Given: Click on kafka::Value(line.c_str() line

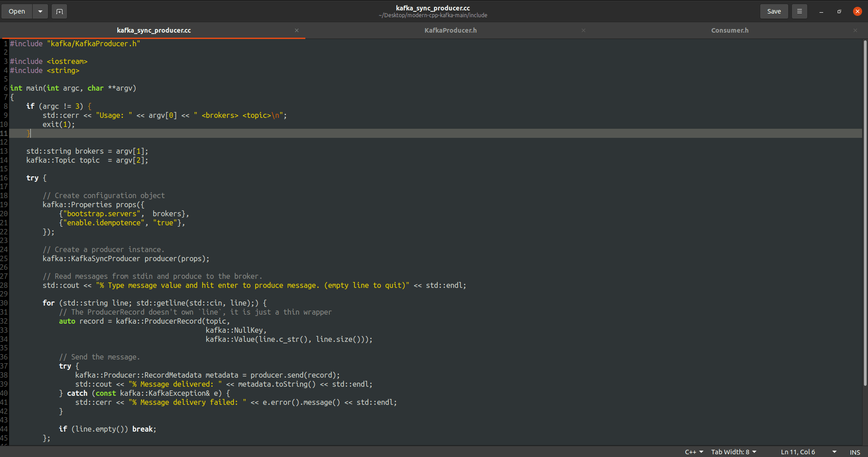Looking at the screenshot, I should [x=289, y=339].
